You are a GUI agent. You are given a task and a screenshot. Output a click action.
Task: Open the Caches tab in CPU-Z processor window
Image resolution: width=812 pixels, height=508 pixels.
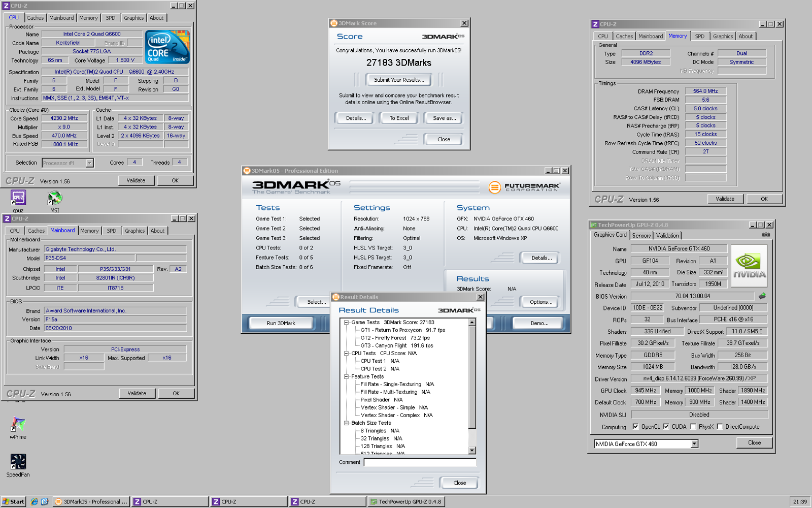tap(35, 18)
